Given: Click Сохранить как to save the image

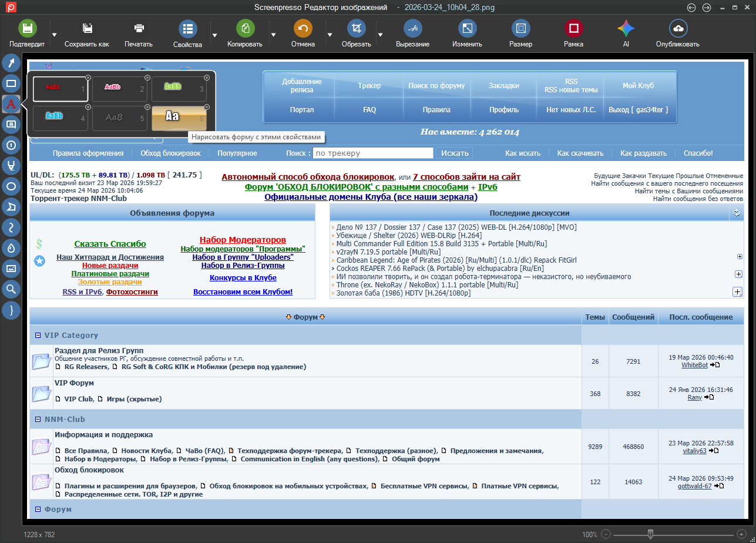Looking at the screenshot, I should pyautogui.click(x=87, y=33).
